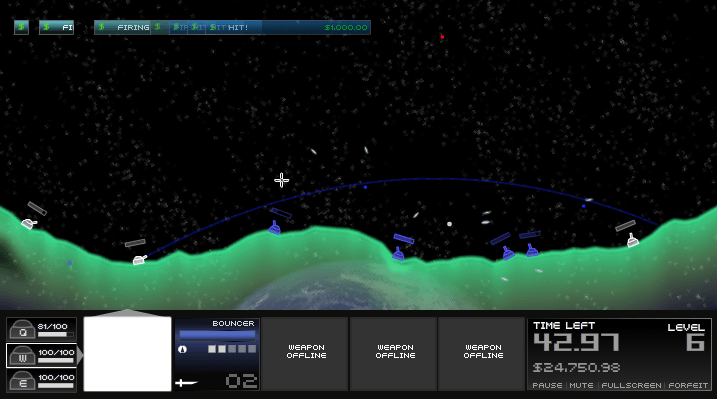Click the first dollar sign icon at top-left

[21, 27]
